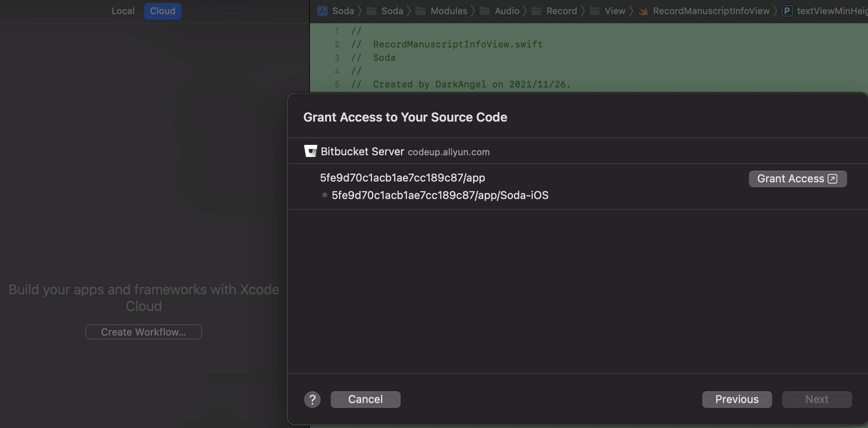Cancel the source code access dialog
The image size is (868, 428).
pos(365,400)
